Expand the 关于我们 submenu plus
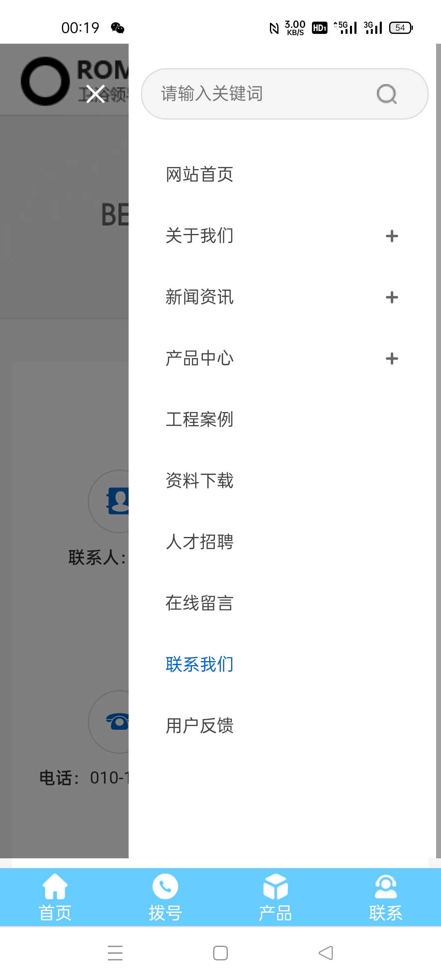Screen dimensions: 441x980 (x=392, y=236)
